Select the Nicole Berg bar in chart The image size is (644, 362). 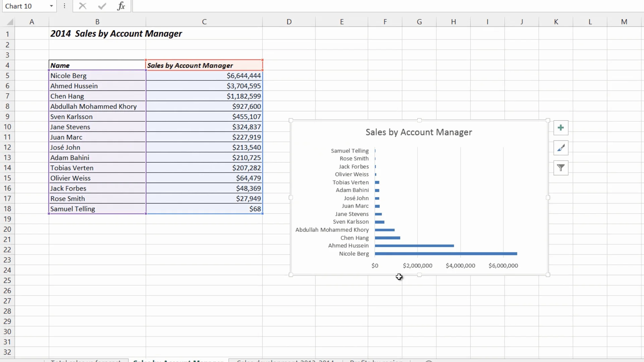click(446, 254)
